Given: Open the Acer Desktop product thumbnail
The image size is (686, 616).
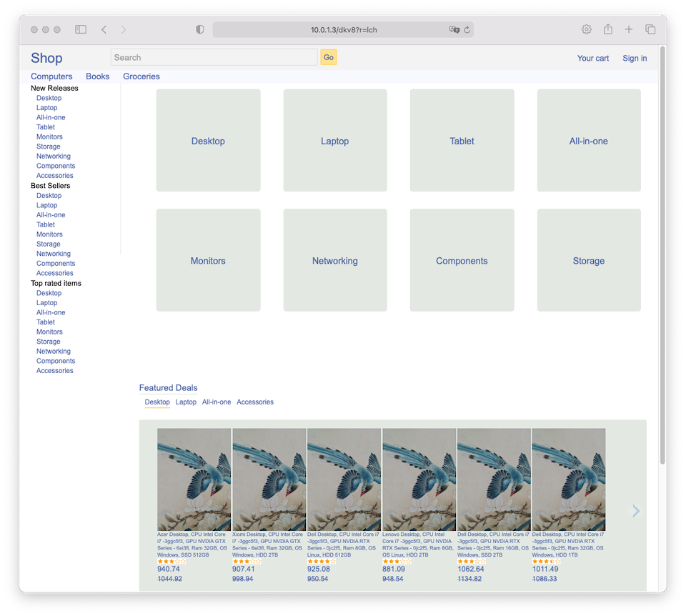Looking at the screenshot, I should (x=194, y=480).
